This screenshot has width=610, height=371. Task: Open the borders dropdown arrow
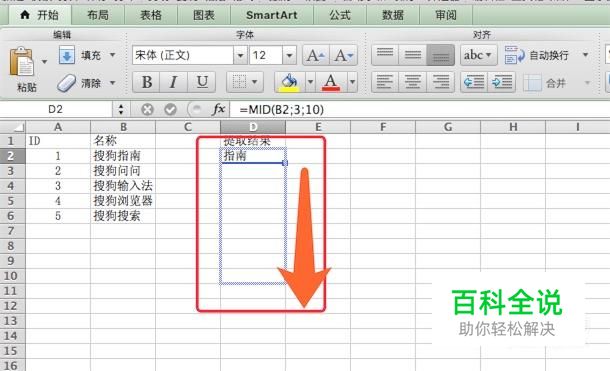tap(255, 82)
